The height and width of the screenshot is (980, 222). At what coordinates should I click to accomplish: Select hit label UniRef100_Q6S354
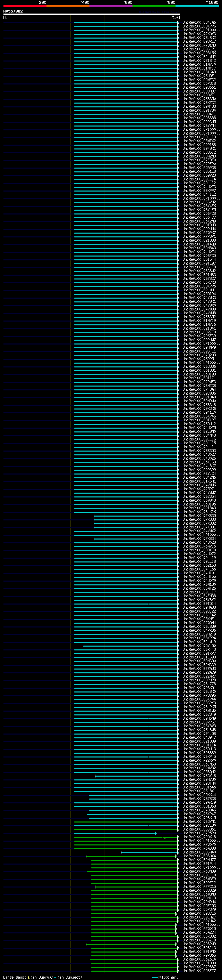(199, 496)
